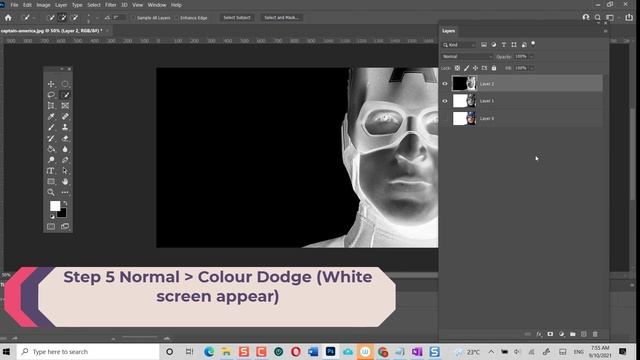This screenshot has height=360, width=640.
Task: Select the Move tool
Action: click(x=51, y=84)
